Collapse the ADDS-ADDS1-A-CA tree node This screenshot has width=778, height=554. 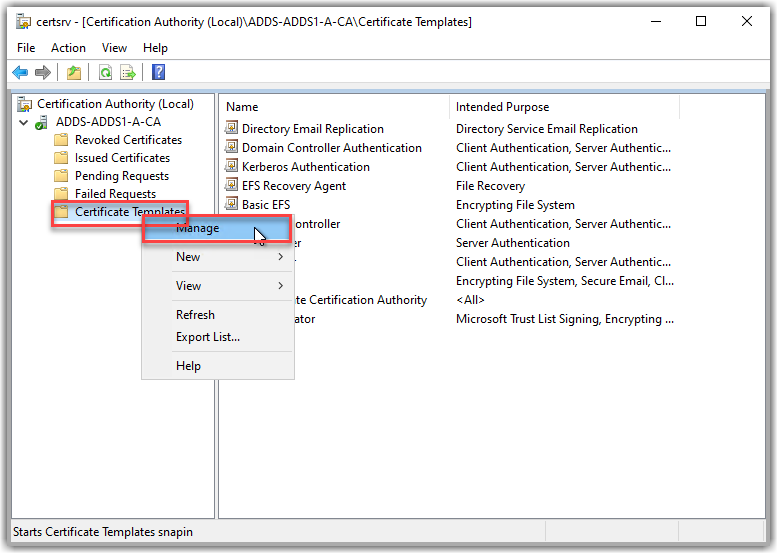(x=23, y=122)
